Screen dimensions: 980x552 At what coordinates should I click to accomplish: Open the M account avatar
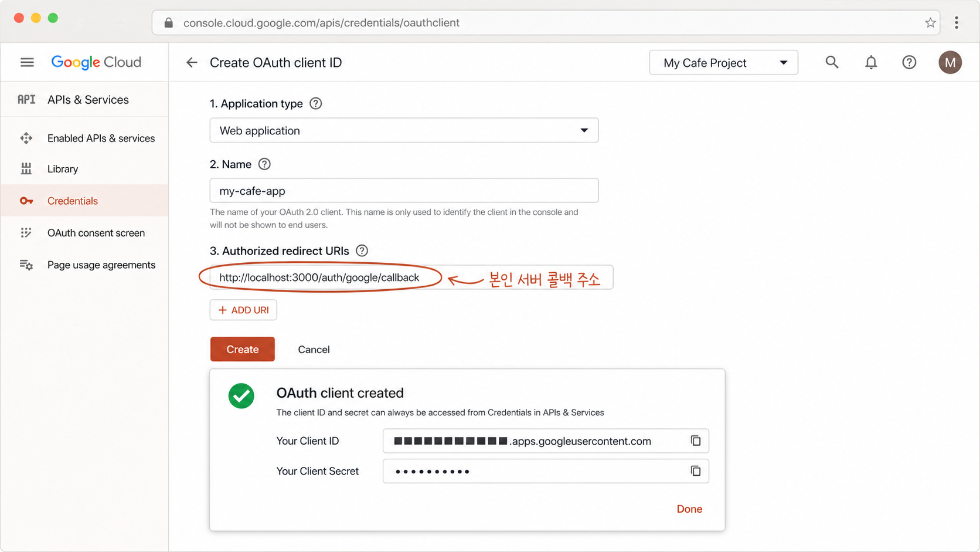tap(950, 62)
